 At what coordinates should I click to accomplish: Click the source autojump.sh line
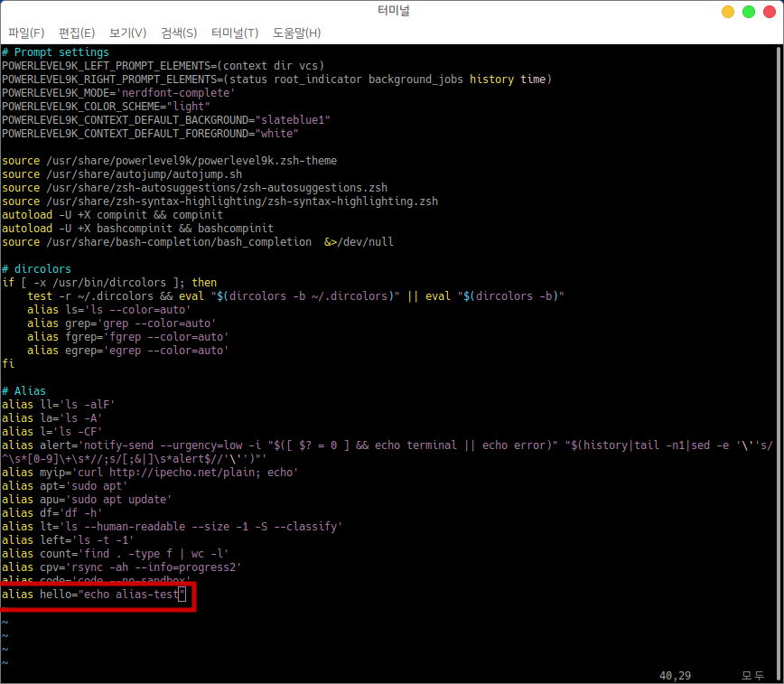122,174
